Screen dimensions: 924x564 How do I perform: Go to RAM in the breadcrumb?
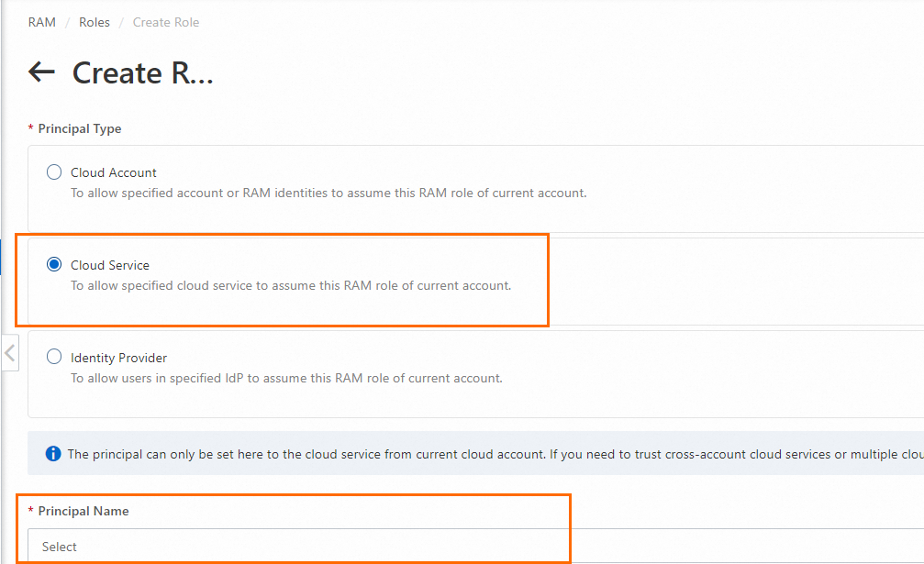pos(42,22)
